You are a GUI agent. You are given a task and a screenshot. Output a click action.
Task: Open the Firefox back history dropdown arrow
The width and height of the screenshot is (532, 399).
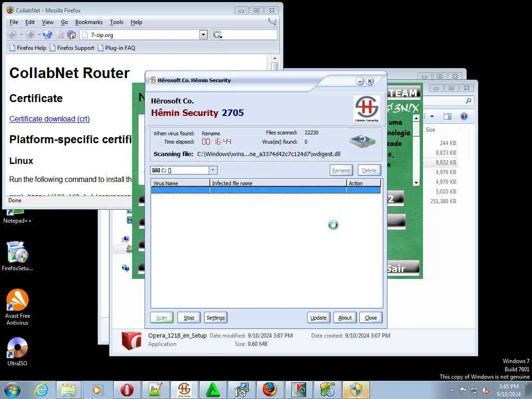point(21,35)
